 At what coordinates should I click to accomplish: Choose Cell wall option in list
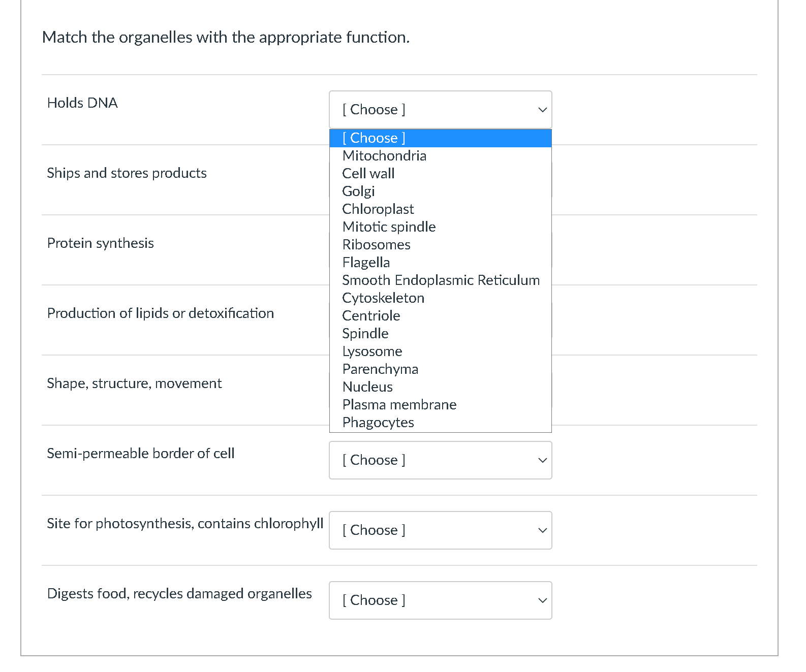440,174
